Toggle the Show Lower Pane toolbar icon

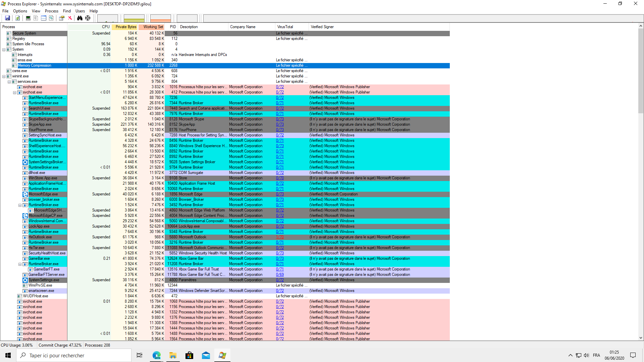(x=44, y=18)
